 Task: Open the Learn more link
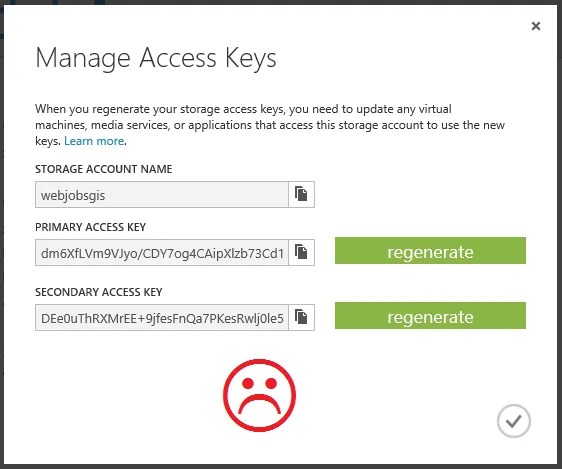tap(94, 141)
